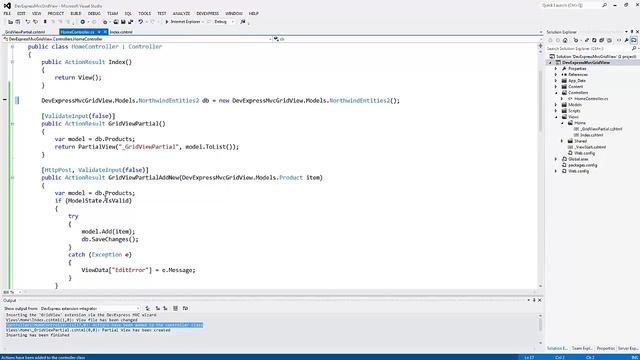Select Index.cshtml in Solution Explorer tree

point(591,135)
